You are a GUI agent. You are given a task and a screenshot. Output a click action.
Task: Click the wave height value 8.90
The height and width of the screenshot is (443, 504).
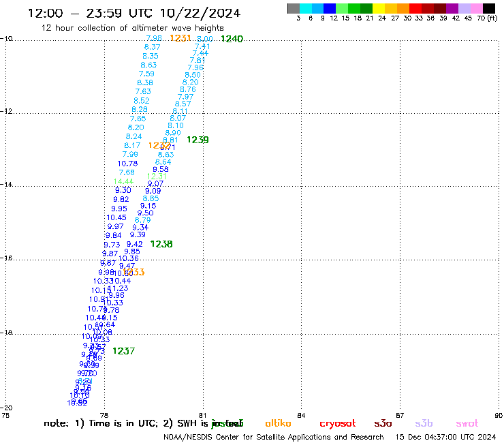click(x=173, y=133)
